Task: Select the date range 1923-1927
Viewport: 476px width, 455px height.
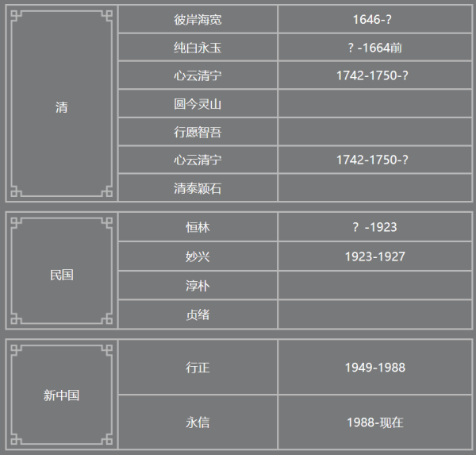Action: pos(374,256)
